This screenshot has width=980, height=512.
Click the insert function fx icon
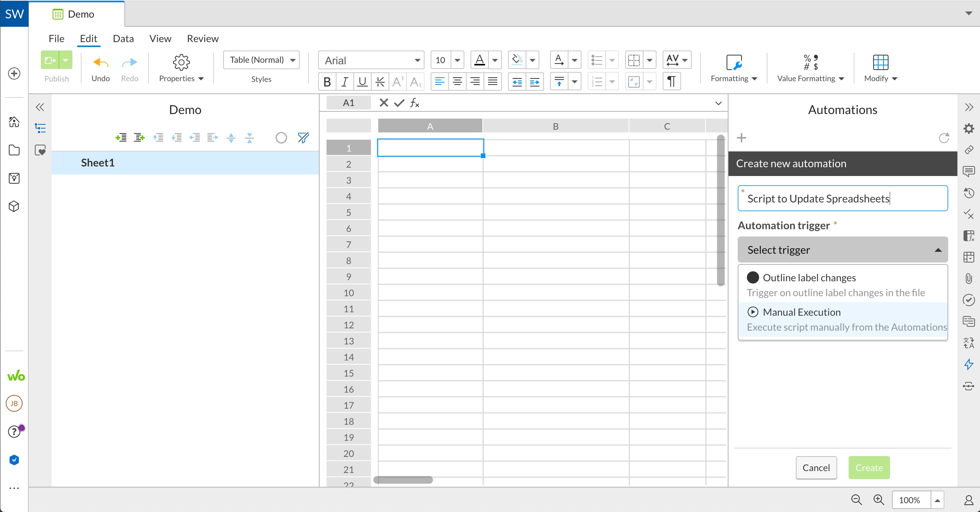pyautogui.click(x=415, y=103)
